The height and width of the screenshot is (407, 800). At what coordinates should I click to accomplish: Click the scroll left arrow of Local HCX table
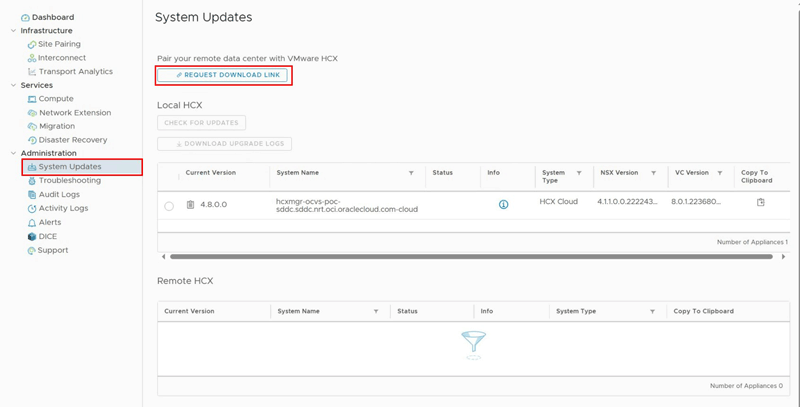point(163,257)
